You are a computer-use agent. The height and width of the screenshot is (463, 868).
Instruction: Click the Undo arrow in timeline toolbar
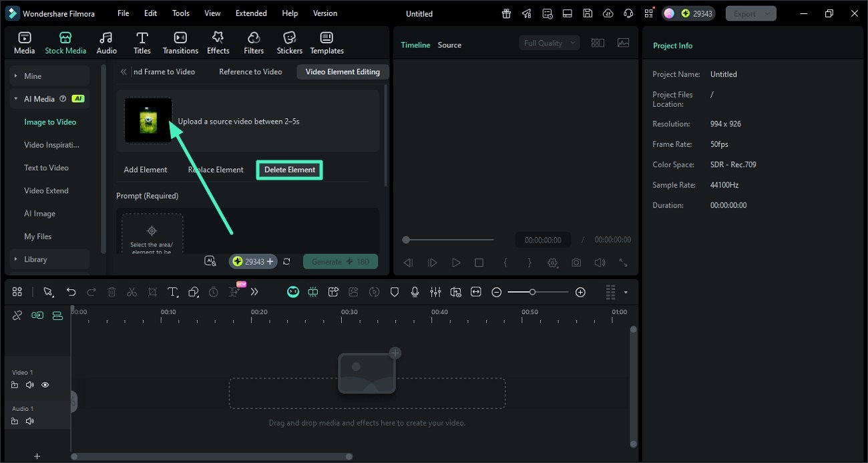71,292
